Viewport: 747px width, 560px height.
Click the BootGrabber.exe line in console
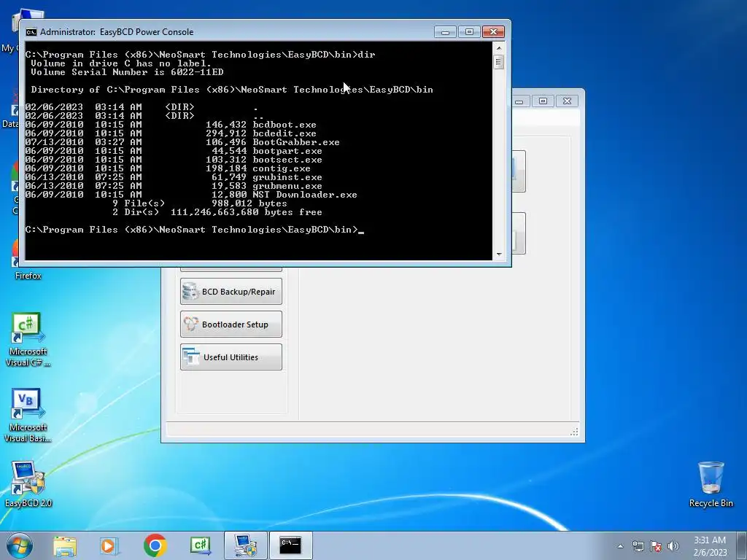coord(182,142)
